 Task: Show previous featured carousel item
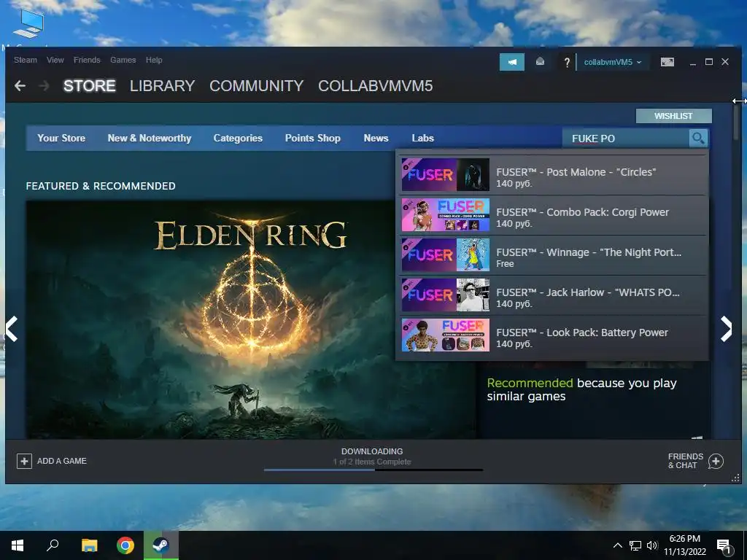pos(12,329)
